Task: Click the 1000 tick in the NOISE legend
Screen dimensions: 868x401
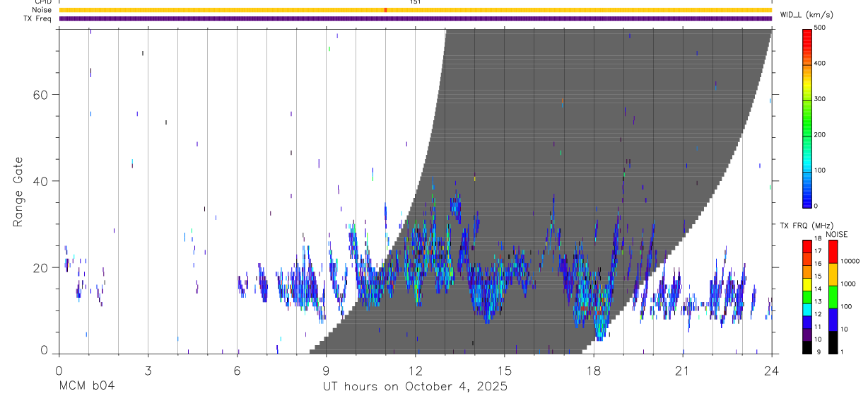Action: tap(848, 284)
